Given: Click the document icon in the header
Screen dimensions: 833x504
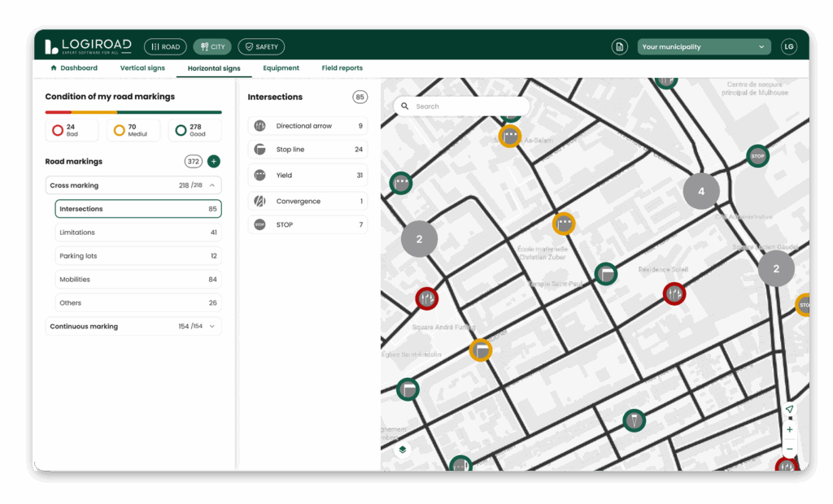Looking at the screenshot, I should click(620, 47).
